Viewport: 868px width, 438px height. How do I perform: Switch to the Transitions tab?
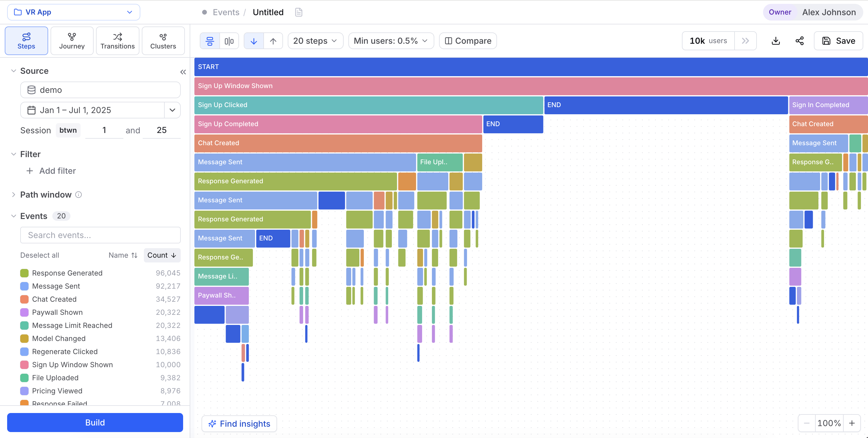click(x=118, y=41)
